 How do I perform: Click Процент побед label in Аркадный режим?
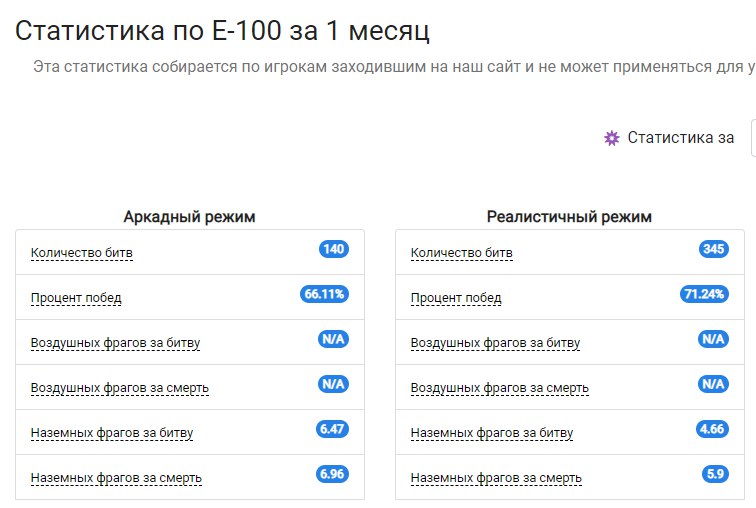point(76,298)
